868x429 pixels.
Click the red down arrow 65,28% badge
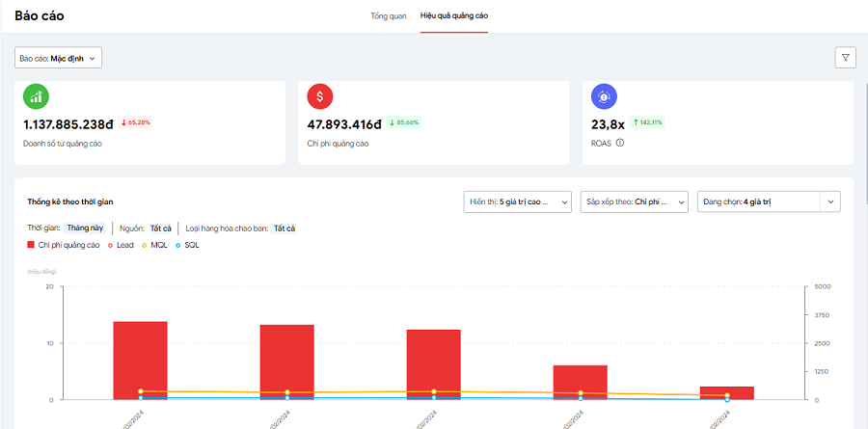[136, 123]
